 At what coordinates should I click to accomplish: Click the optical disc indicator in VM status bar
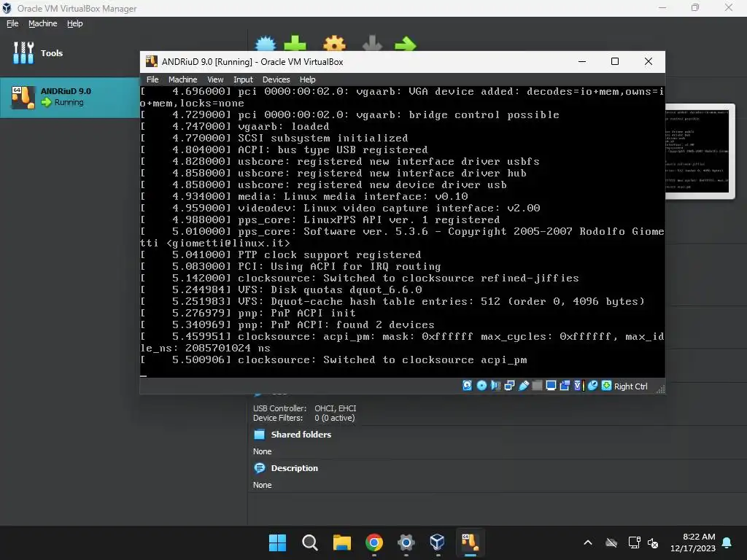point(481,386)
